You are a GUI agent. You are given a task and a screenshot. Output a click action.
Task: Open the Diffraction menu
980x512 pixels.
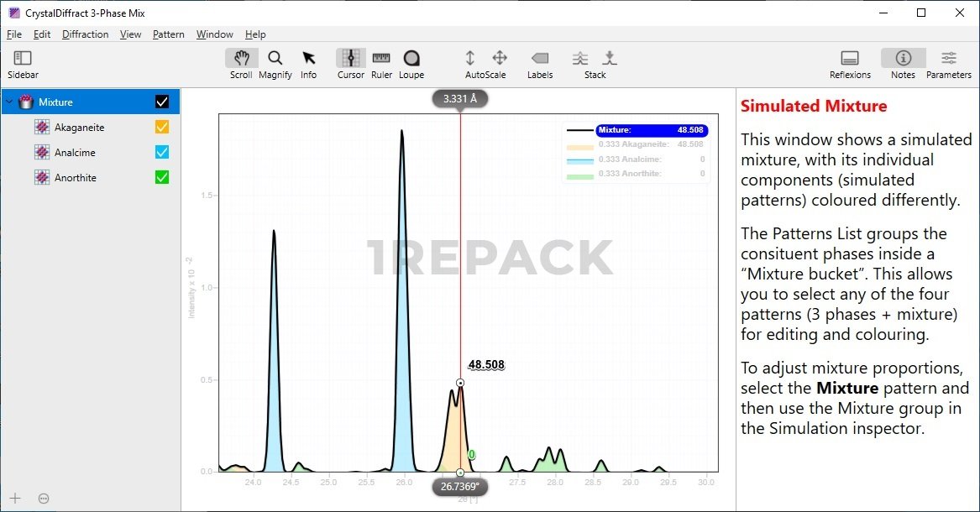(x=85, y=34)
